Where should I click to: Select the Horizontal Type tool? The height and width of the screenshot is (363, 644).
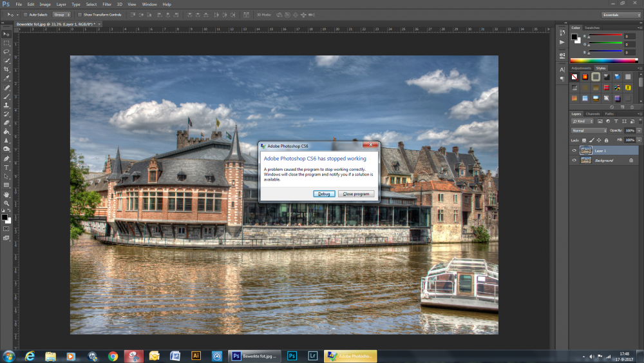click(6, 167)
